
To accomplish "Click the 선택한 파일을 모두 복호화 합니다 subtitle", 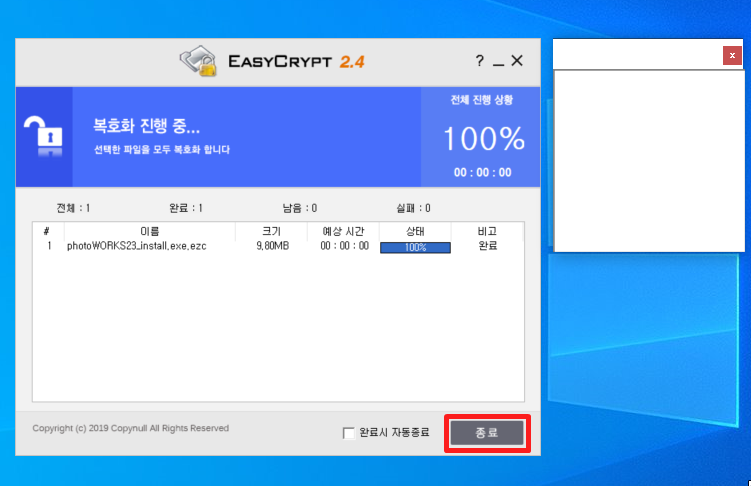I will coord(162,149).
